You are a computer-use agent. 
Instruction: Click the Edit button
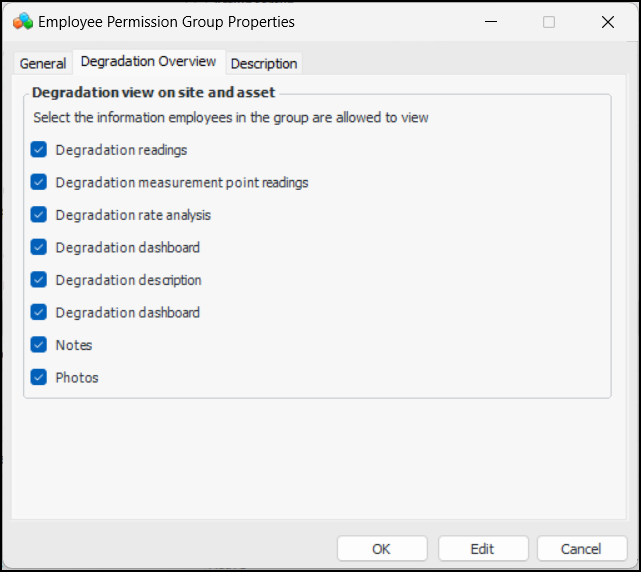[482, 548]
